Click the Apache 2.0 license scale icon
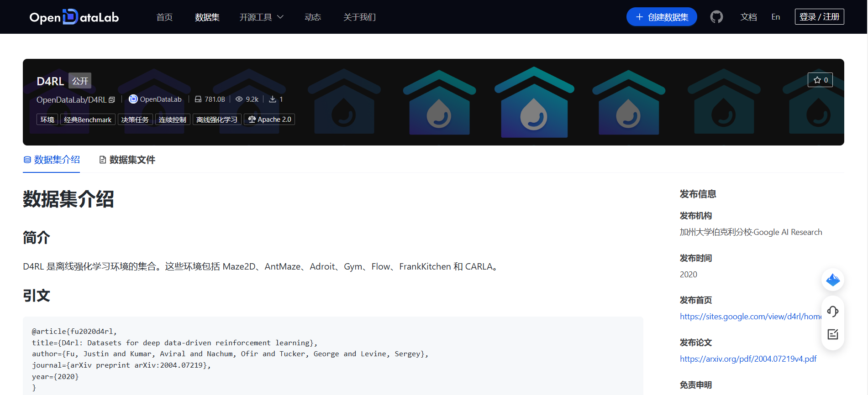 tap(252, 120)
